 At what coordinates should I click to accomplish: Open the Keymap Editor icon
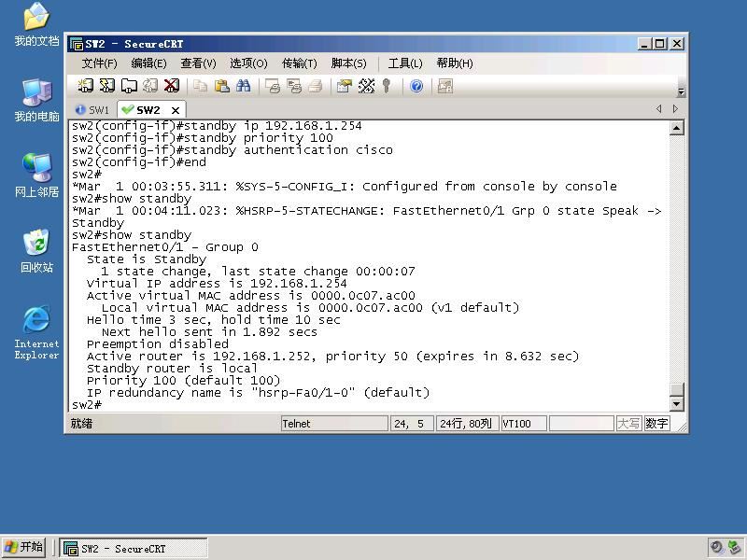coord(366,86)
